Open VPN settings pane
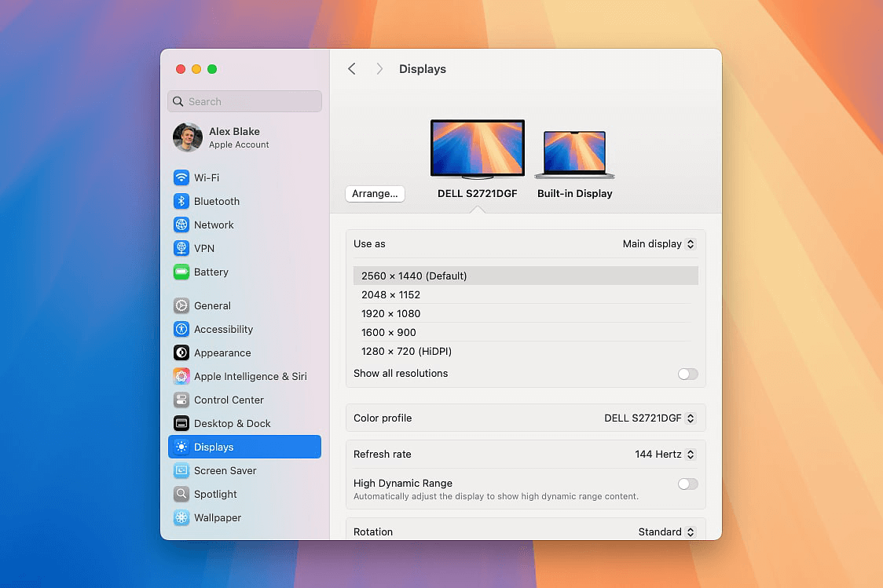The image size is (883, 588). tap(244, 248)
